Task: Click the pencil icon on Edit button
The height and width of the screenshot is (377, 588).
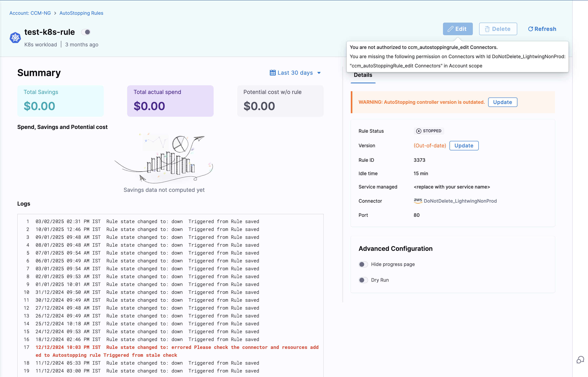Action: tap(450, 29)
